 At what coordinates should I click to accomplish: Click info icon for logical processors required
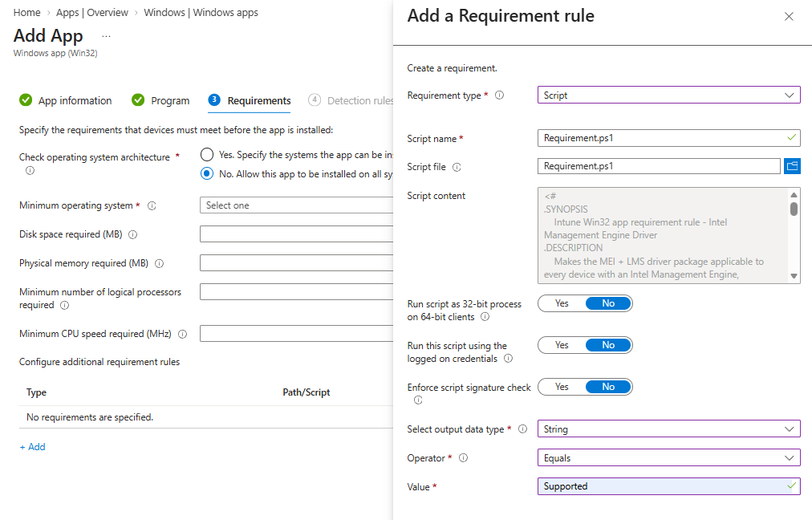click(x=64, y=305)
